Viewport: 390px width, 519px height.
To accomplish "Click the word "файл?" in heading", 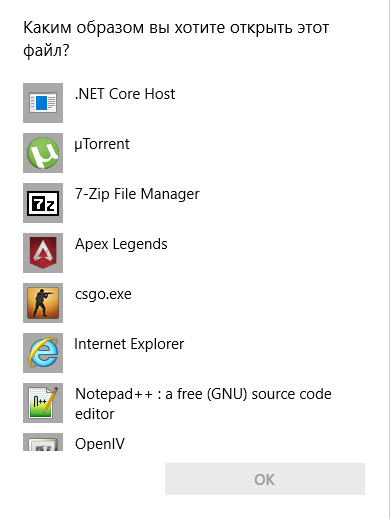I will click(46, 50).
